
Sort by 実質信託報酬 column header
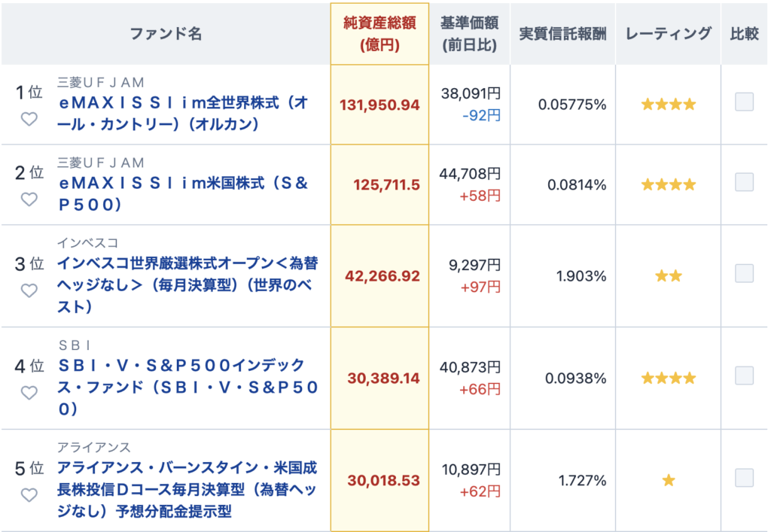[562, 34]
